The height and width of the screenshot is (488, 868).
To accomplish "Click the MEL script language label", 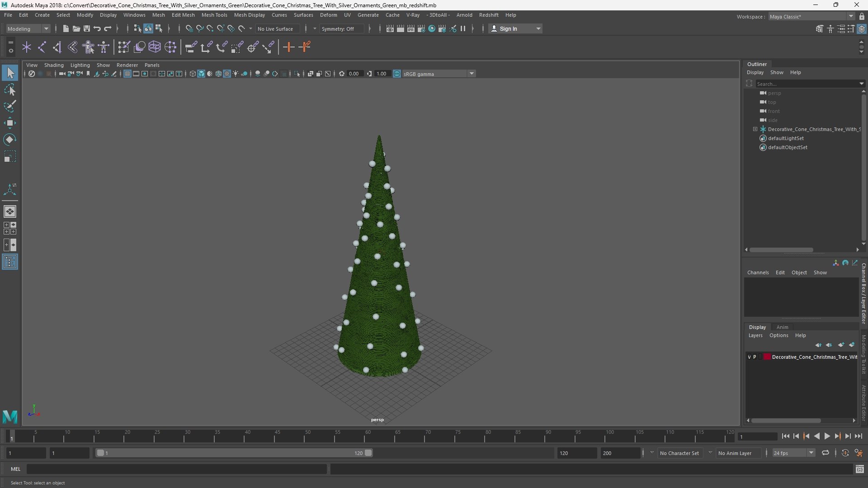I will pyautogui.click(x=16, y=469).
